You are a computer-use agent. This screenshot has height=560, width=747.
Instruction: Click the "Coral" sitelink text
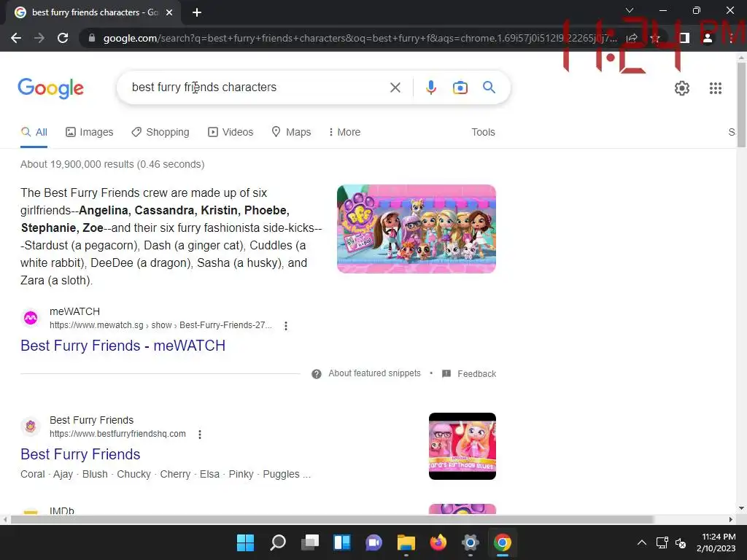(32, 474)
